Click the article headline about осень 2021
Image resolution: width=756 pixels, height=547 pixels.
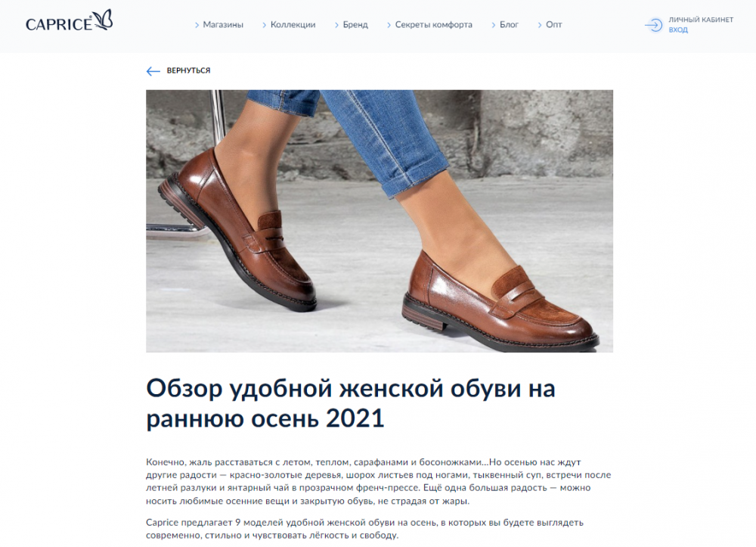(351, 403)
